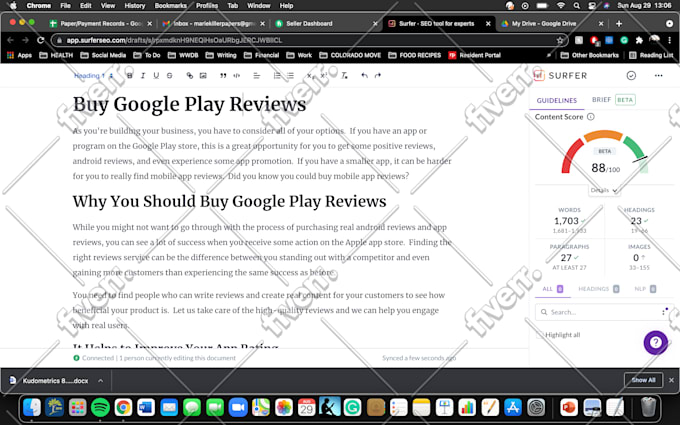This screenshot has height=425, width=680.
Task: Open the Heading 1 style dropdown
Action: tap(94, 75)
